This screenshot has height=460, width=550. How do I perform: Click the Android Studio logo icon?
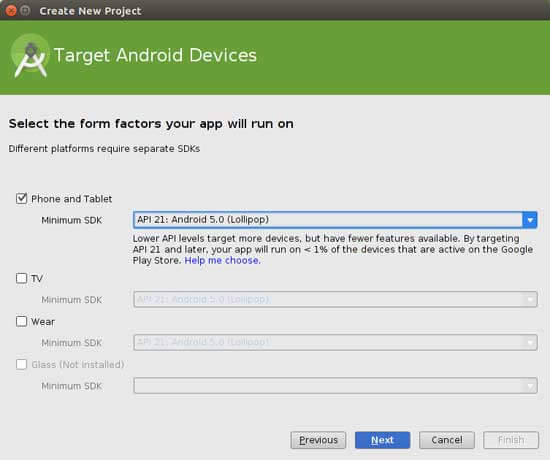(31, 56)
